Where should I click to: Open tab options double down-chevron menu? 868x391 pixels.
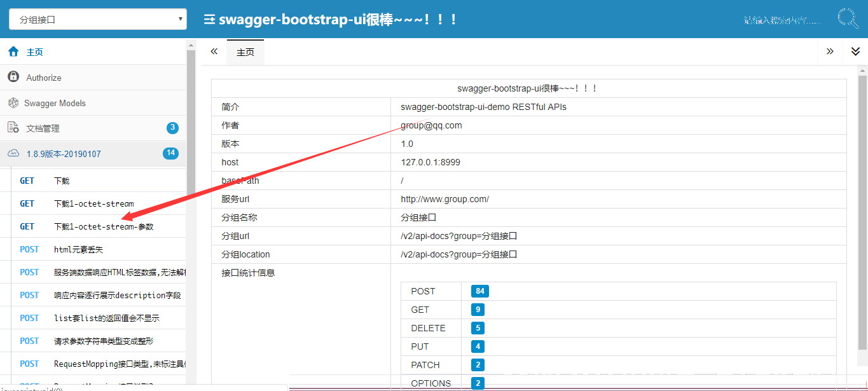pyautogui.click(x=855, y=51)
